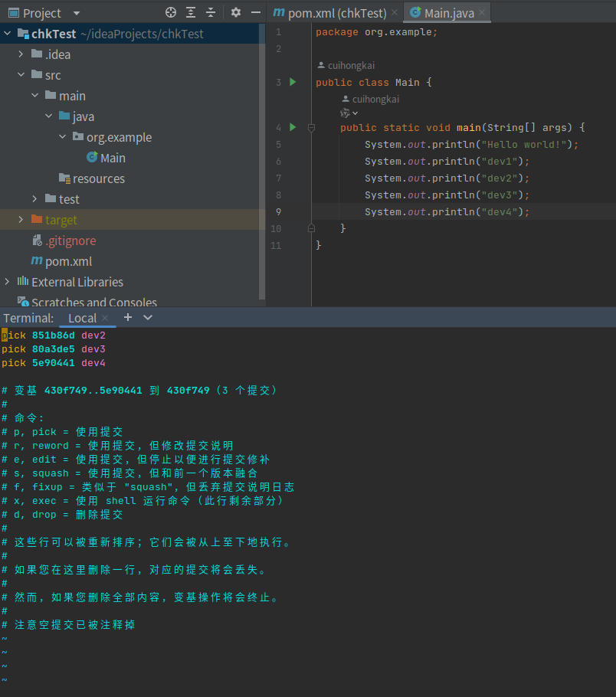Click the Main class icon in the tree

pyautogui.click(x=93, y=157)
